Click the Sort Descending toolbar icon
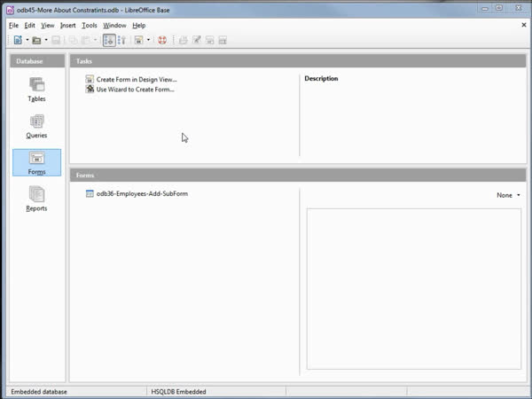Viewport: 532px width, 399px height. 121,41
